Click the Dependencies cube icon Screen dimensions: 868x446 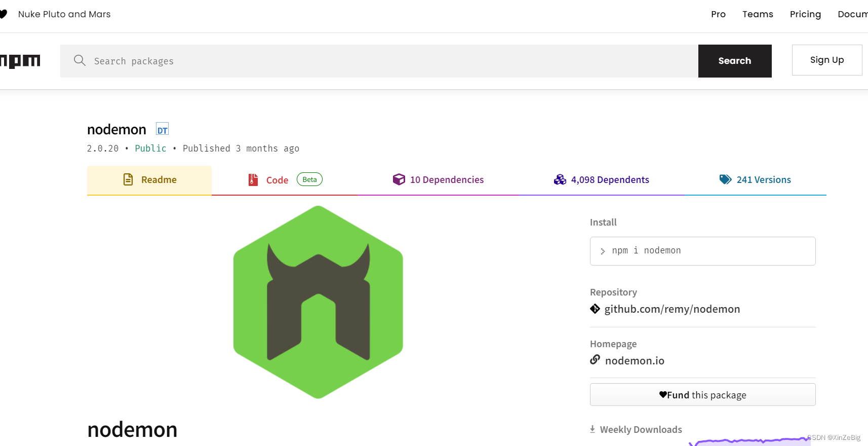pyautogui.click(x=399, y=179)
